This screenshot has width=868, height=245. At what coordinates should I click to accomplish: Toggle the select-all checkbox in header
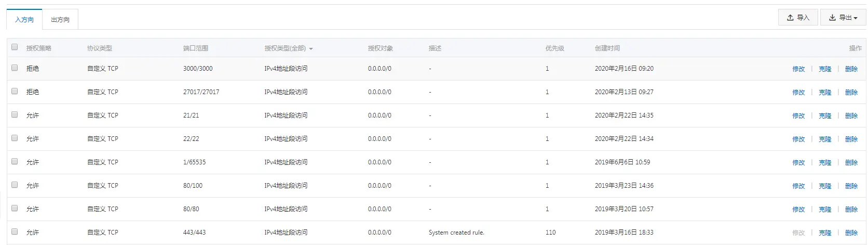15,47
